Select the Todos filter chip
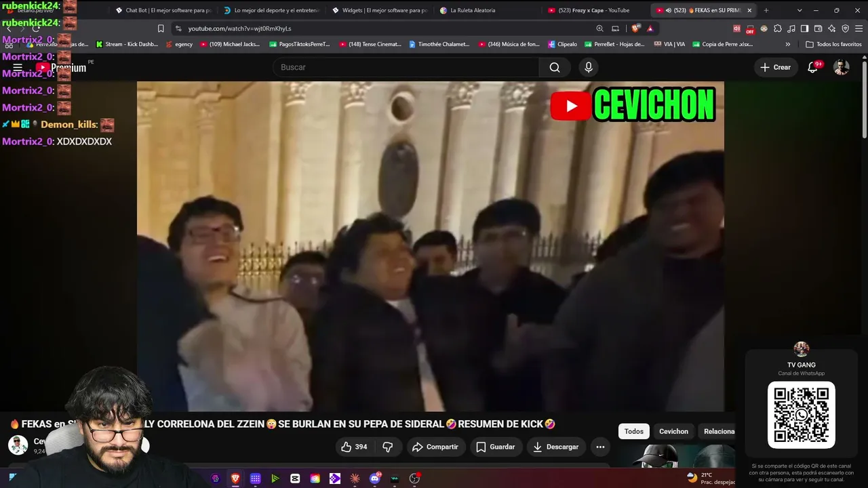This screenshot has width=868, height=488. (634, 431)
